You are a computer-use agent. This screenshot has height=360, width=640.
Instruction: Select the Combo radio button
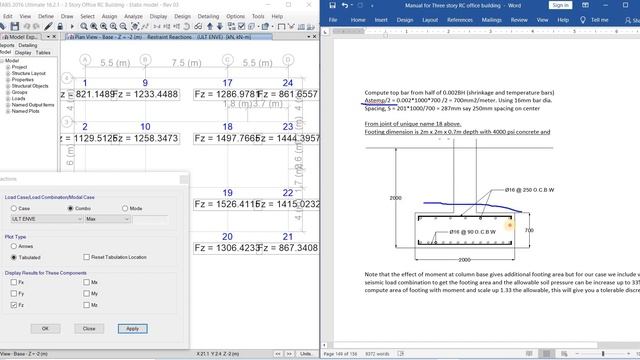click(x=70, y=208)
